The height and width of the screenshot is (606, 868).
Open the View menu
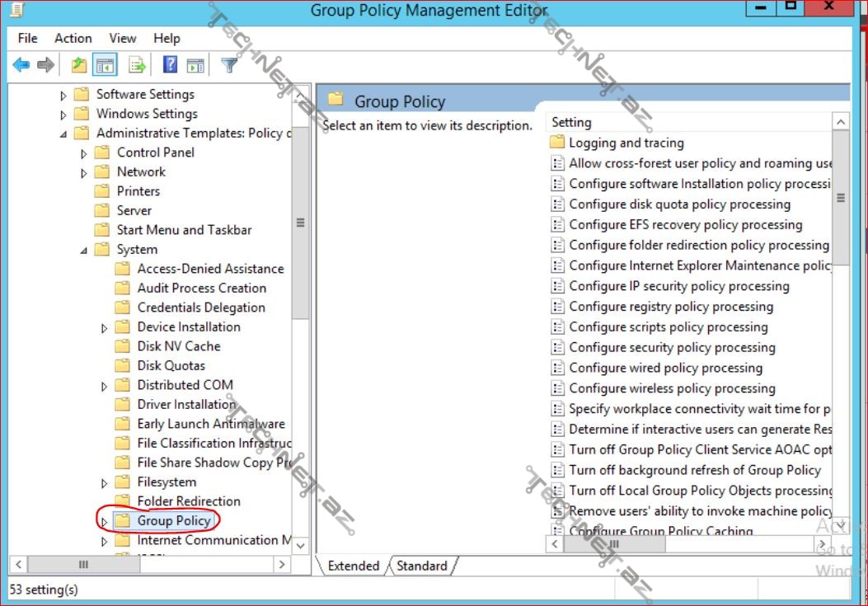click(x=122, y=38)
